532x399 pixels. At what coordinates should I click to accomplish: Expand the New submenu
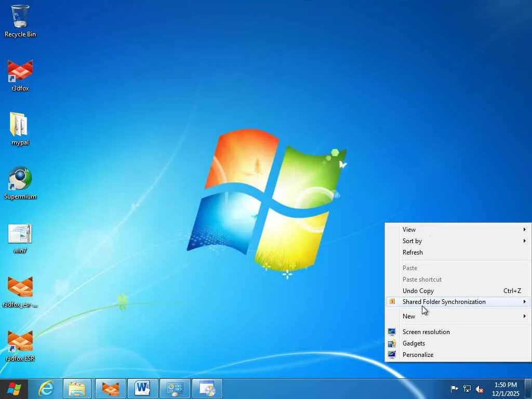click(458, 316)
